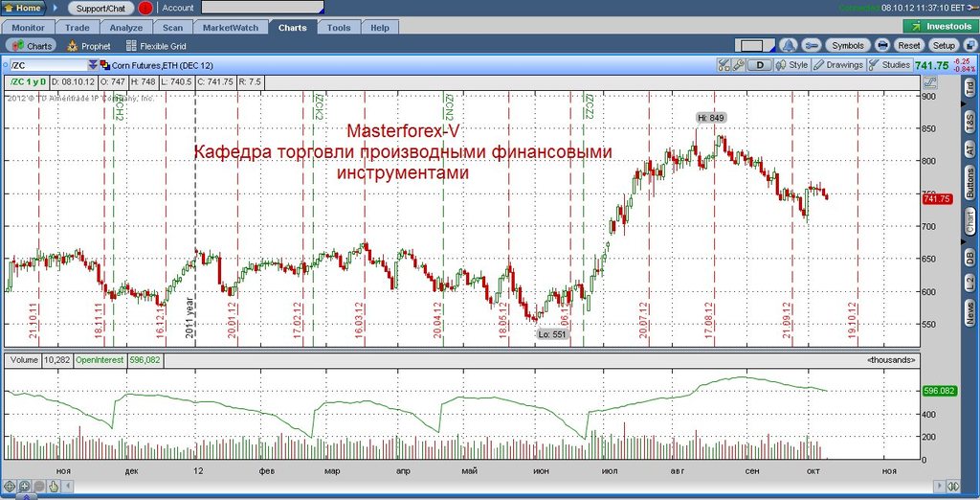Click the detach window icon
Image resolution: width=980 pixels, height=500 pixels.
point(970,46)
